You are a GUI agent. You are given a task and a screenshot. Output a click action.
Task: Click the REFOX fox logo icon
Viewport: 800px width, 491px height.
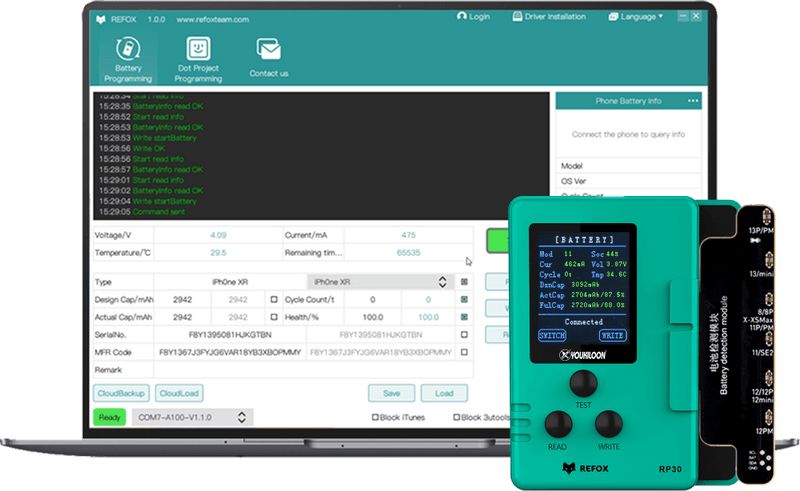[101, 19]
